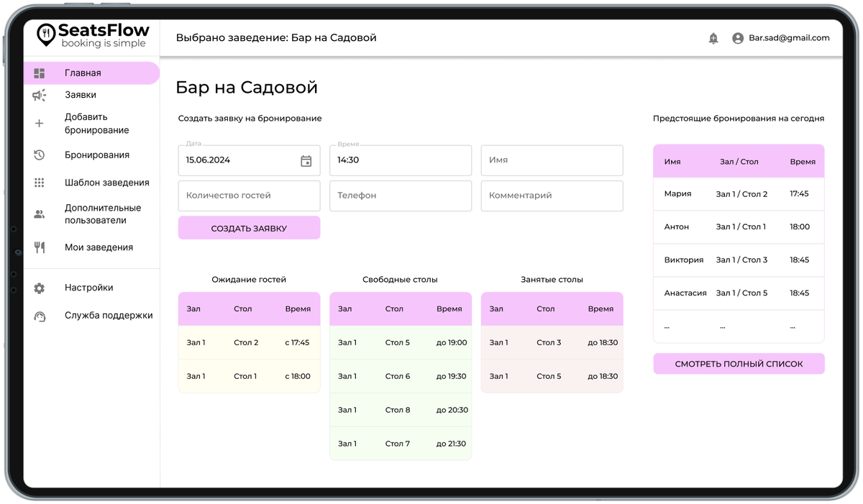
Task: Click header text Выбрано заведение: Бар на Садовой
Action: 276,38
